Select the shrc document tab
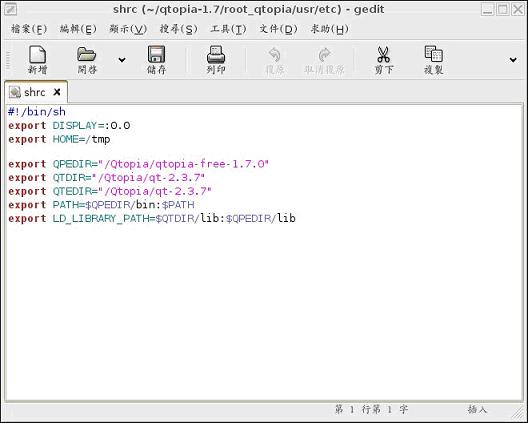Screen dimensions: 528x423 [36, 92]
